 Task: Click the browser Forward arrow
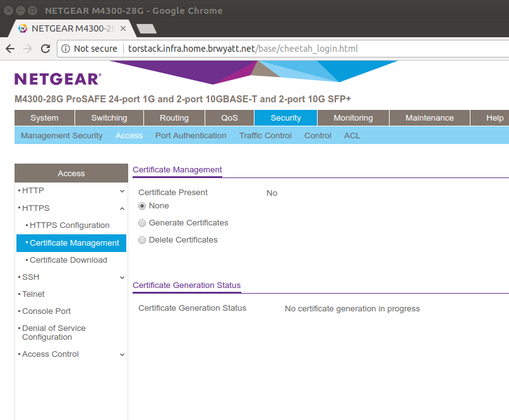28,49
